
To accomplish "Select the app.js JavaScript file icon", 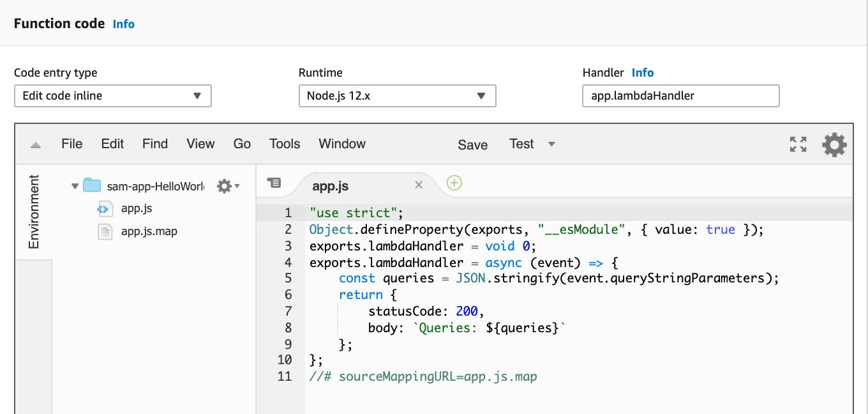I will [107, 208].
